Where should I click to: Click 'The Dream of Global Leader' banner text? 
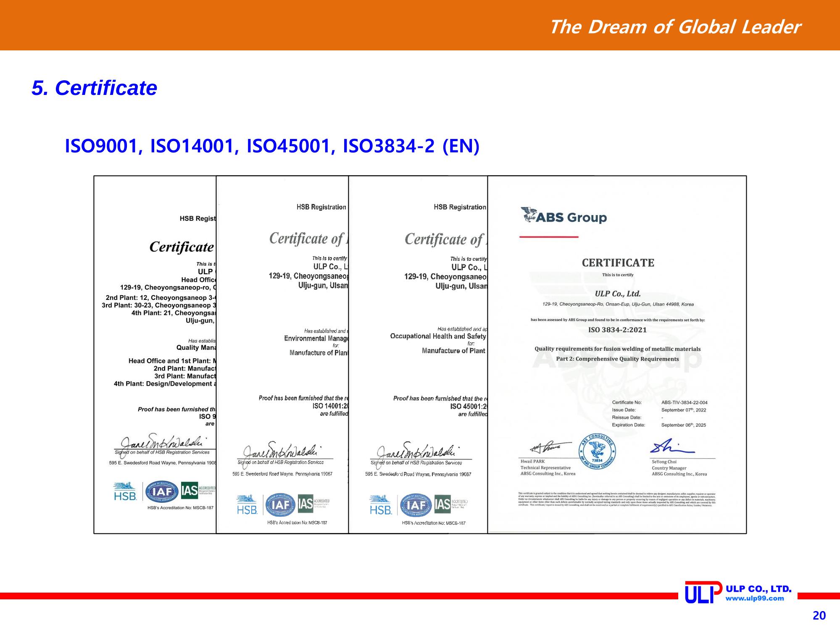coord(675,27)
